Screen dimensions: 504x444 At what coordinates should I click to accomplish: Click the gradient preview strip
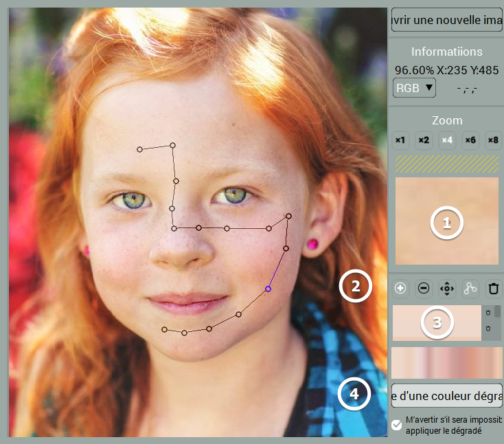[x=447, y=363]
